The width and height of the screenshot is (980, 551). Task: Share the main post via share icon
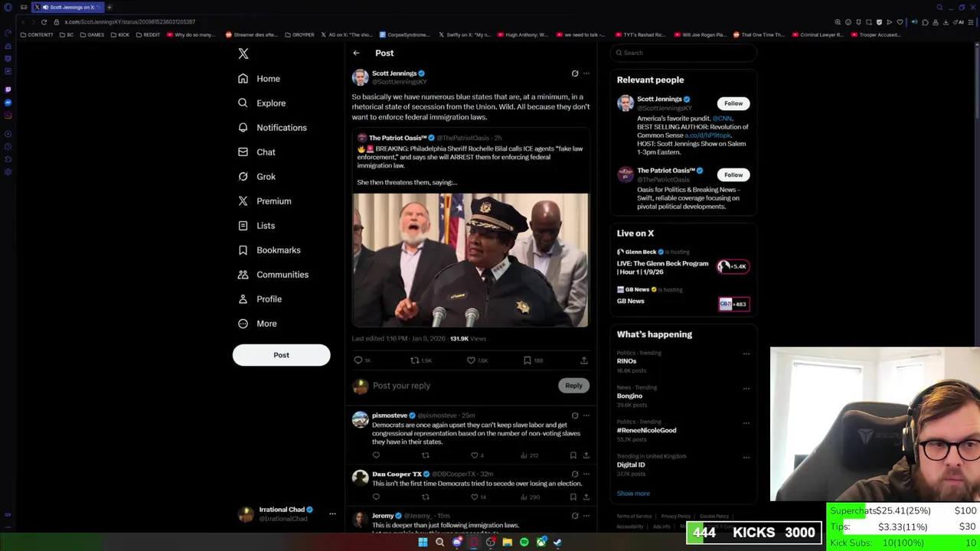tap(583, 360)
